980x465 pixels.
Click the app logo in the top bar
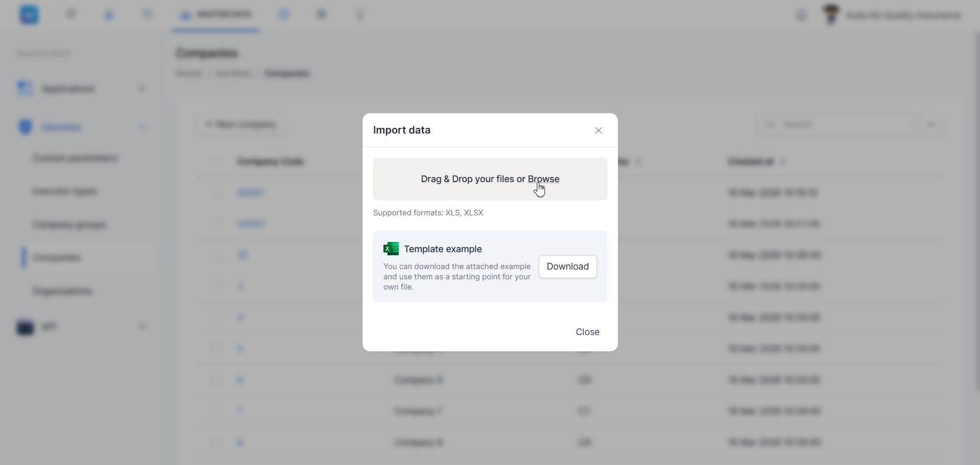click(x=29, y=15)
